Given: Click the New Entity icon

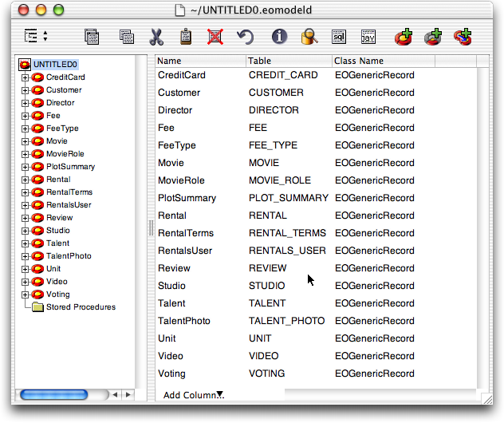Looking at the screenshot, I should pos(404,37).
